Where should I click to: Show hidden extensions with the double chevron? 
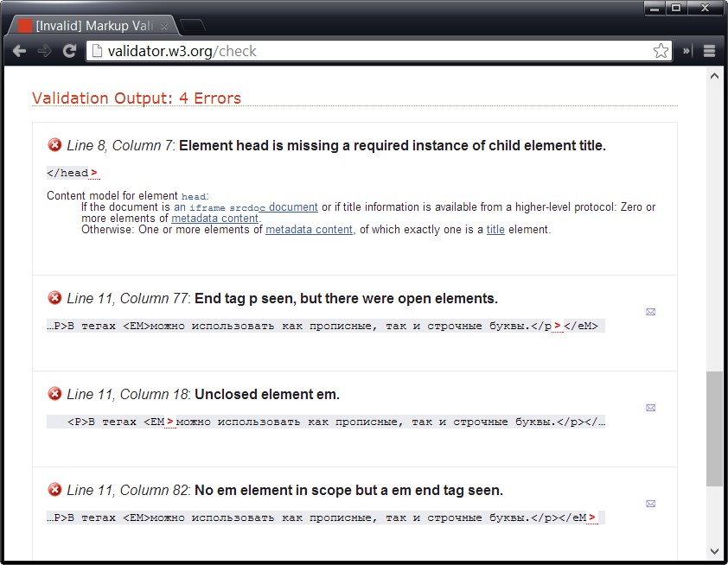(x=686, y=51)
